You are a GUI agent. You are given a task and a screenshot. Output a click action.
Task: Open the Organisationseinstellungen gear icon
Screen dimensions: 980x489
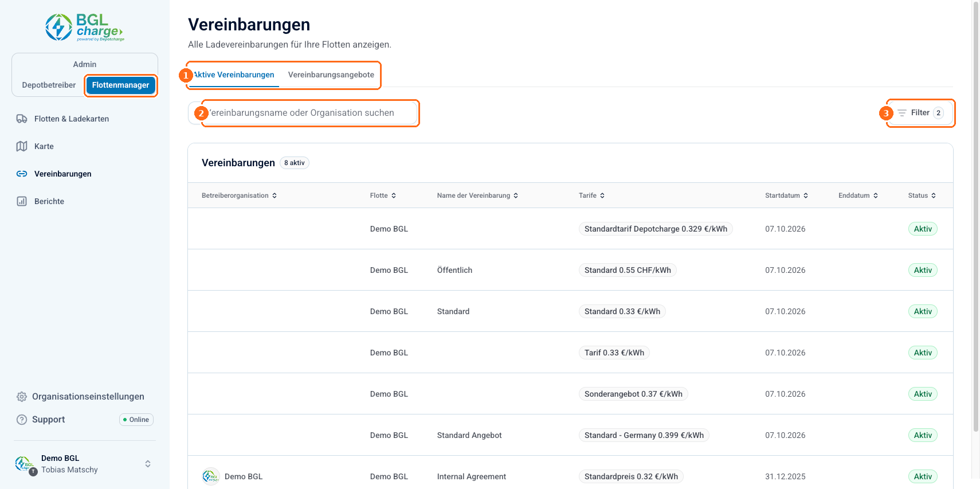click(22, 397)
